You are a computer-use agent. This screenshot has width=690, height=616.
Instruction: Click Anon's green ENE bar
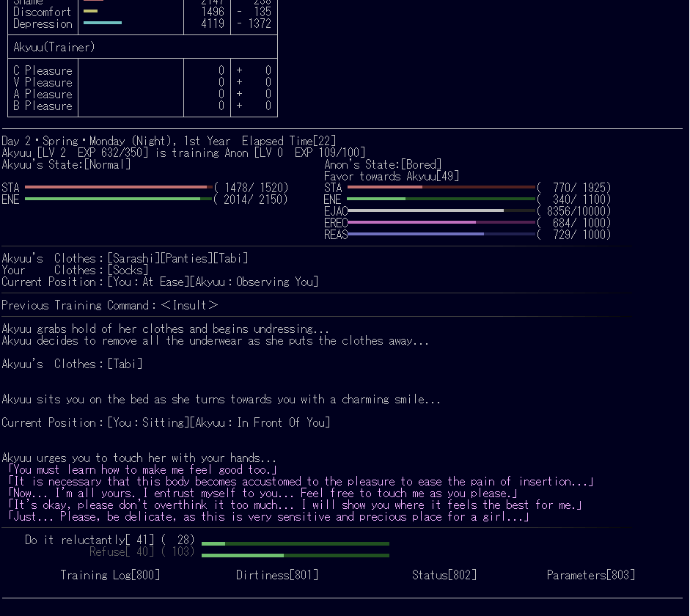(441, 199)
